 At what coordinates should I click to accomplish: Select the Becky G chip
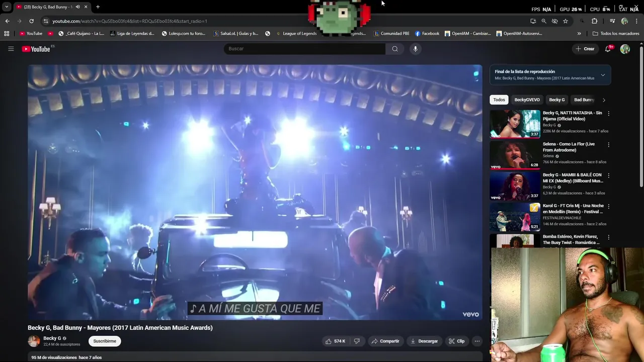557,100
